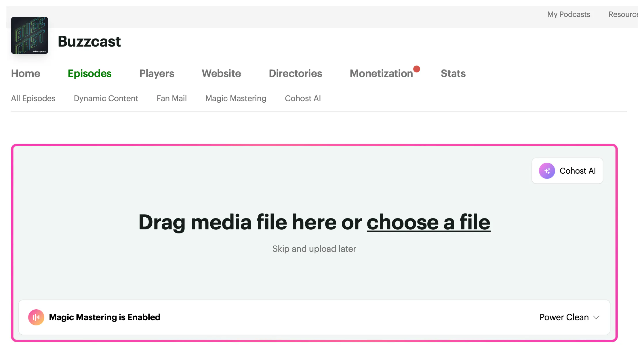Screen dimensions: 644x353
Task: Expand the Power Clean dropdown chevron
Action: coord(596,317)
